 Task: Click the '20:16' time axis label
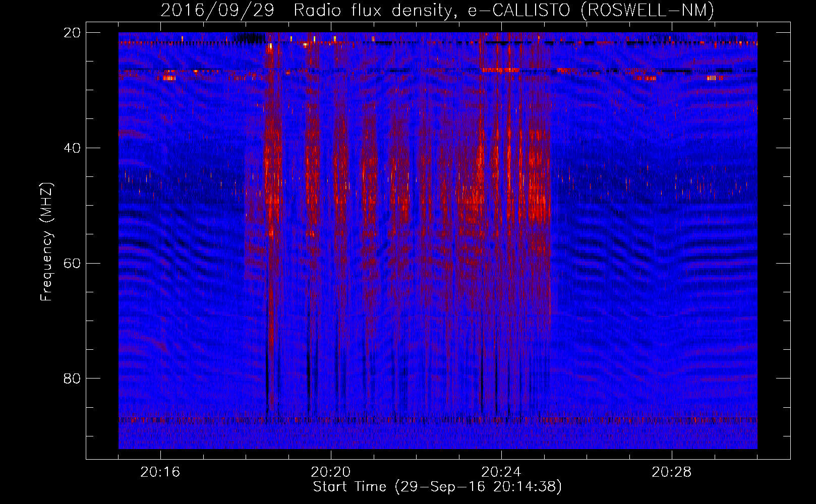pos(160,472)
